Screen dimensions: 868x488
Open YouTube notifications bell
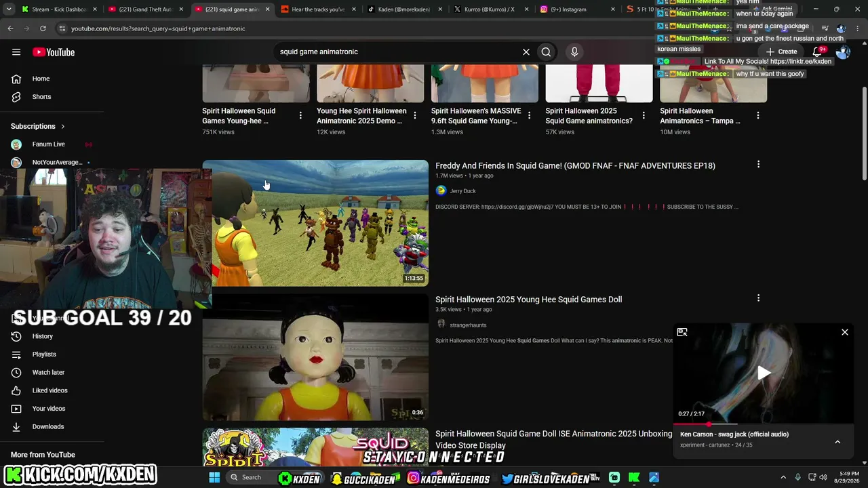pos(818,52)
